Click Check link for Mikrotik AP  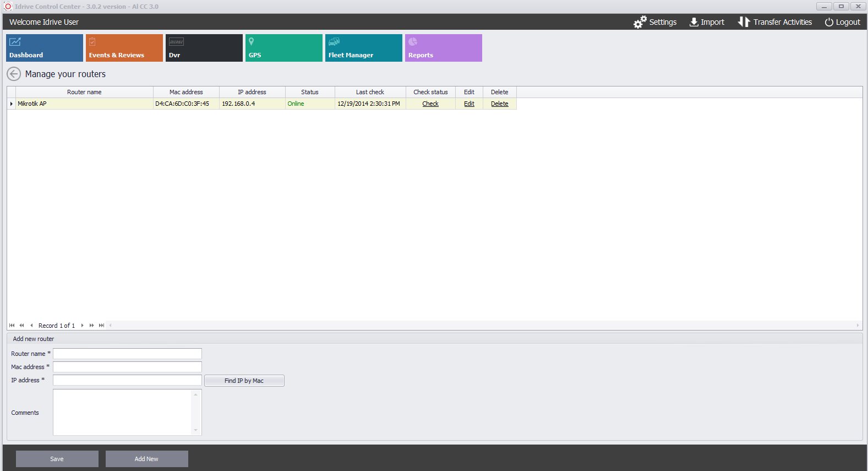coord(430,104)
